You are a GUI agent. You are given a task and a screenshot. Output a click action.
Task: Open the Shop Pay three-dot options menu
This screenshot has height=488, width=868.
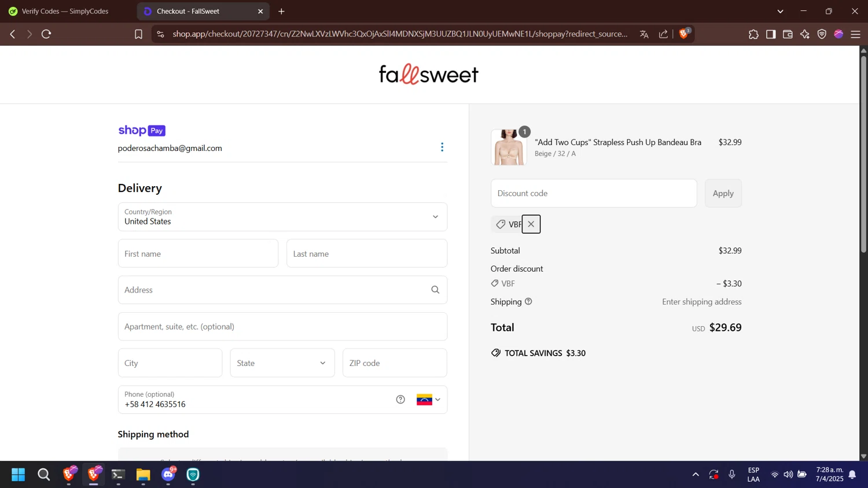[442, 147]
